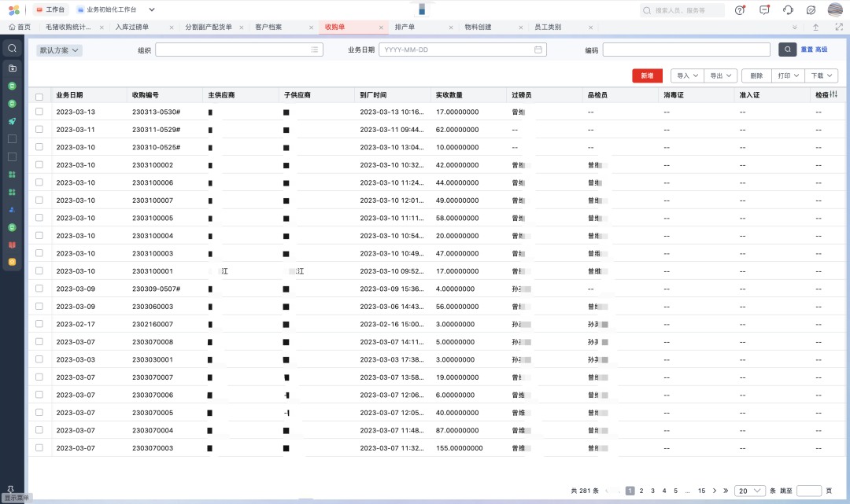Close the 毛猪收购统计 tab

tap(102, 28)
